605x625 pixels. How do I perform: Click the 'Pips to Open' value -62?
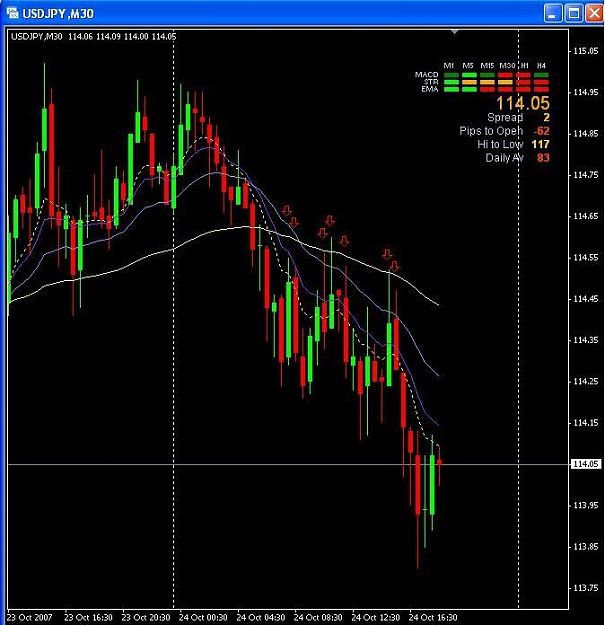542,131
